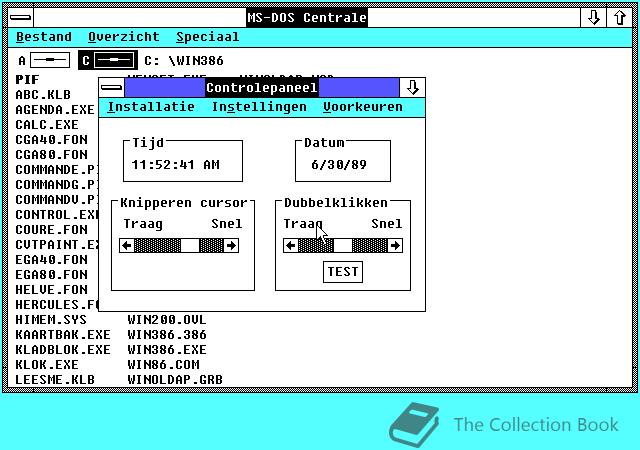Open the Overzicht menu
The image size is (640, 450).
coord(124,37)
